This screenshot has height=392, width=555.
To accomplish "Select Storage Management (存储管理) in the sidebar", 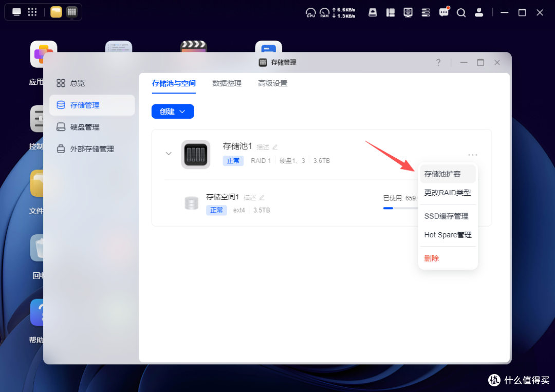I will [92, 105].
